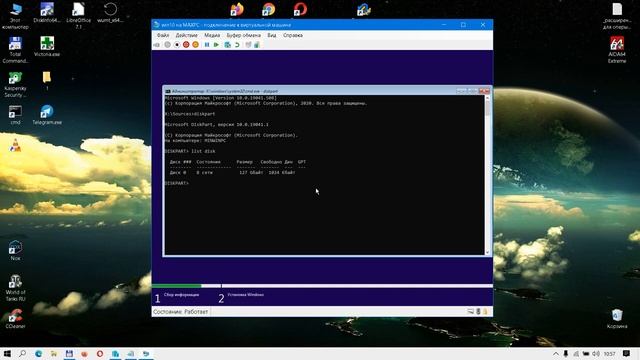Image resolution: width=640 pixels, height=360 pixels.
Task: Open Kaspersky Security desktop icon
Action: tap(16, 84)
